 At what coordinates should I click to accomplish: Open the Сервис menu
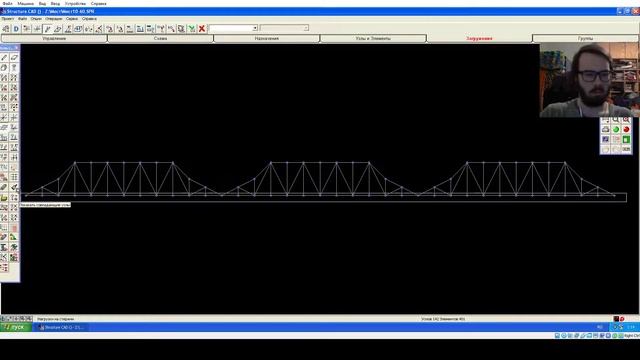coord(72,19)
